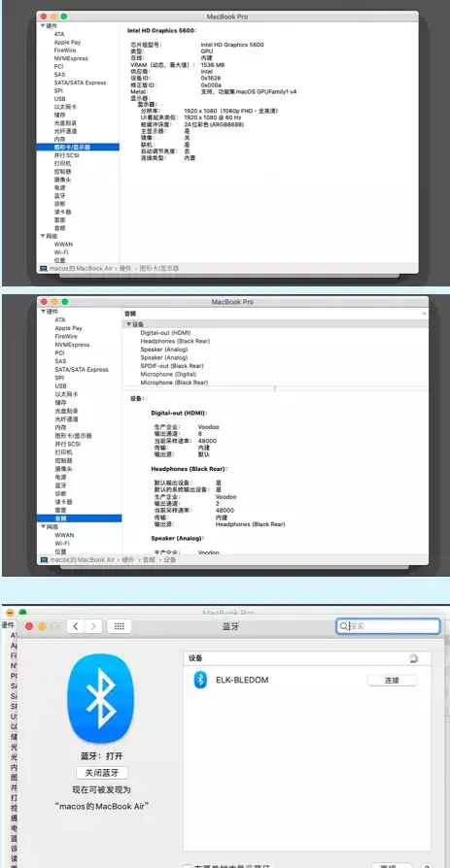Show all preferences via the grid button
Viewport: 450px width, 868px height.
click(120, 626)
